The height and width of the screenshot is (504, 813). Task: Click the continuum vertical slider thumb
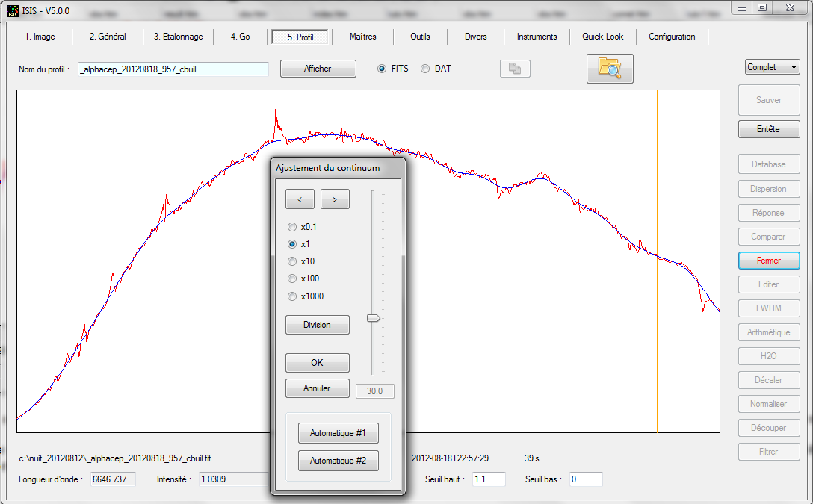coord(374,318)
